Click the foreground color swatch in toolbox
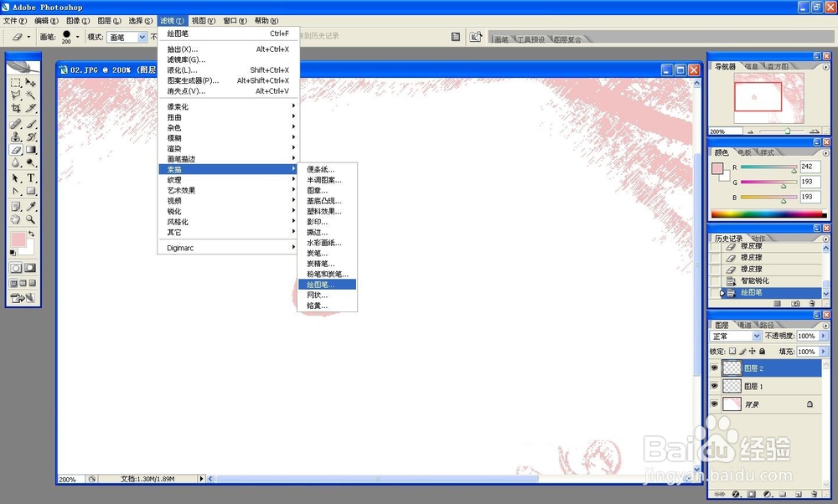The width and height of the screenshot is (838, 504). (x=18, y=239)
